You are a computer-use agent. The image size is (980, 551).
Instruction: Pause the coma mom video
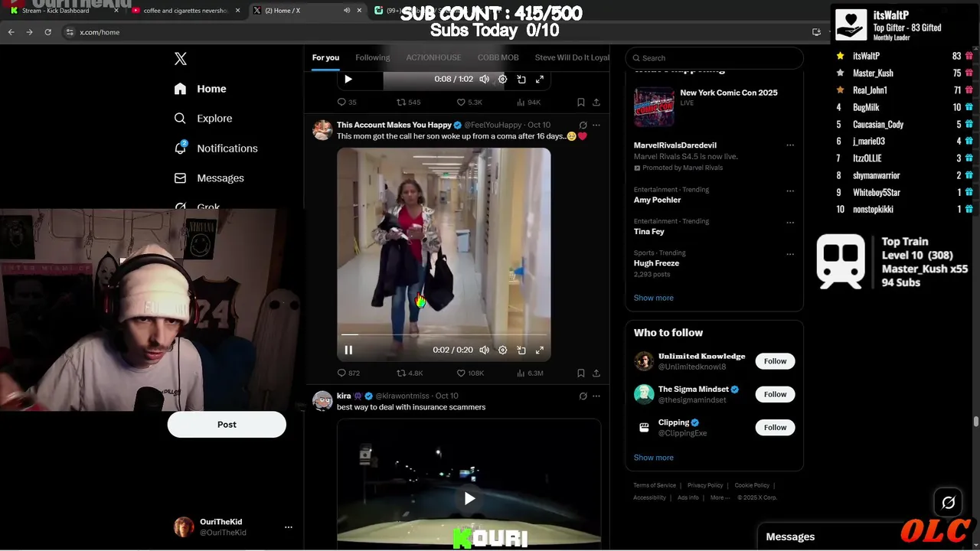(348, 350)
